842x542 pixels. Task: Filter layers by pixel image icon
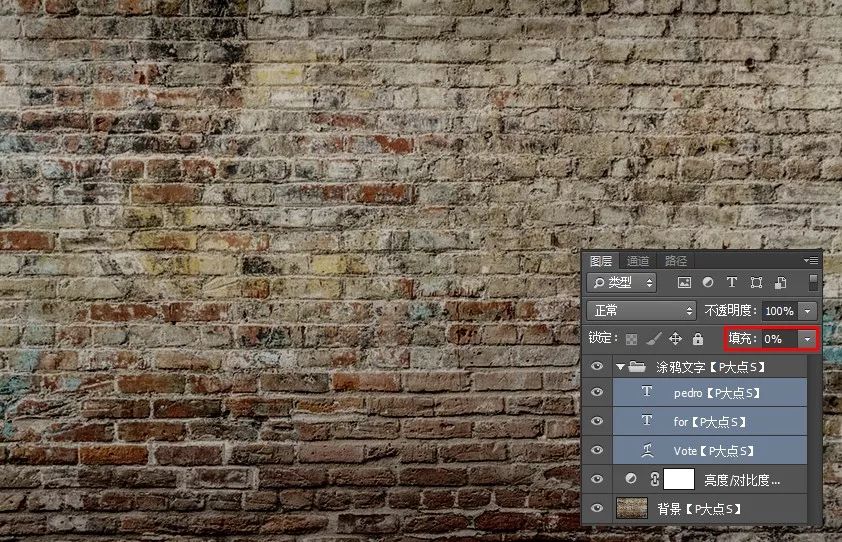684,283
